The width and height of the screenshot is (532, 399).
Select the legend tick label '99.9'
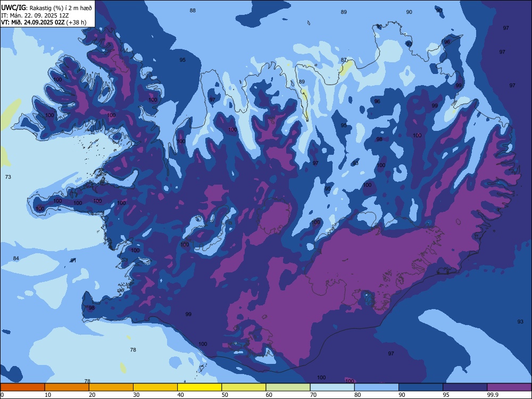point(492,395)
